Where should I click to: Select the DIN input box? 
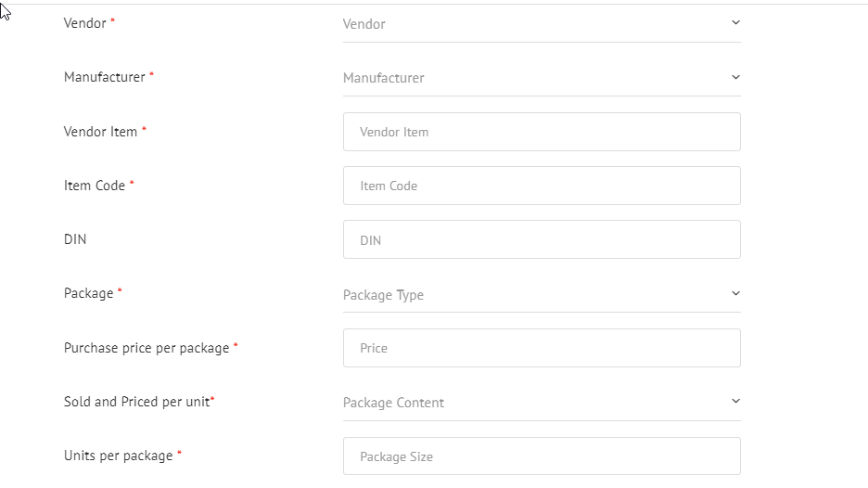pyautogui.click(x=542, y=239)
